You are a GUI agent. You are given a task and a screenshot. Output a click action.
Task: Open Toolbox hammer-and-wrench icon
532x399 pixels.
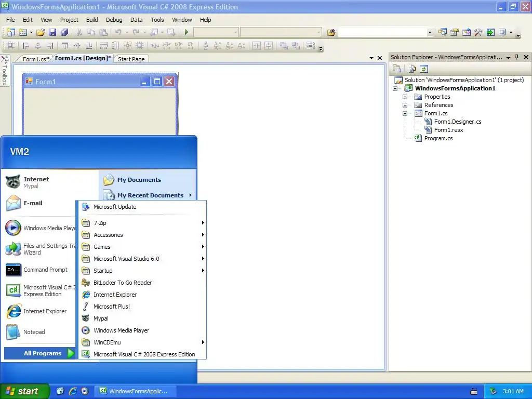(478, 32)
